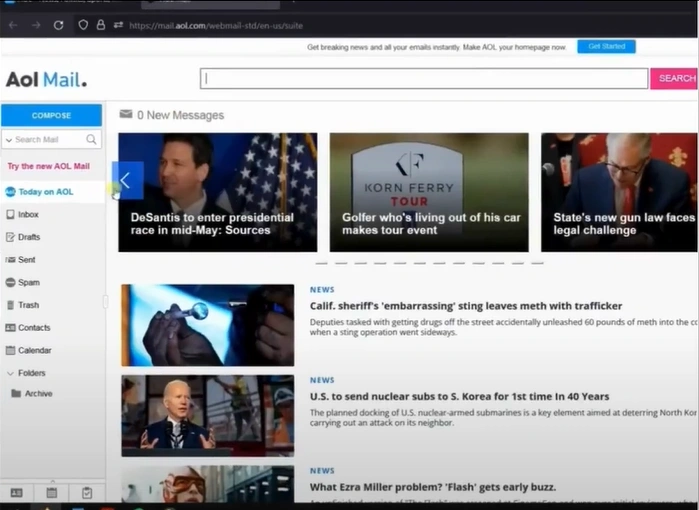Open the Spam folder
Image resolution: width=699 pixels, height=510 pixels.
tap(29, 283)
